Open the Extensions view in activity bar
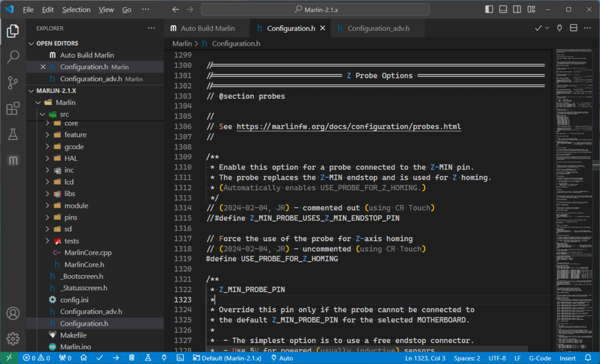This screenshot has height=364, width=600. 13,109
